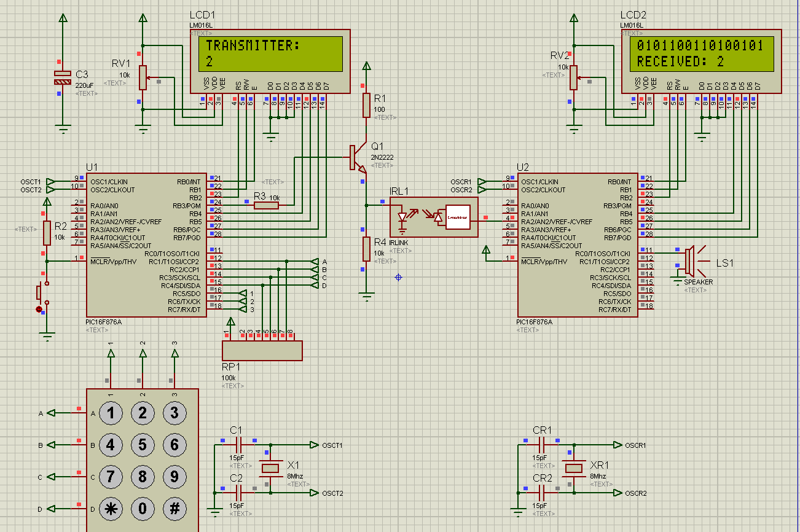Screen dimensions: 800x532
Task: Toggle the reset push button below R2
Action: click(x=41, y=293)
